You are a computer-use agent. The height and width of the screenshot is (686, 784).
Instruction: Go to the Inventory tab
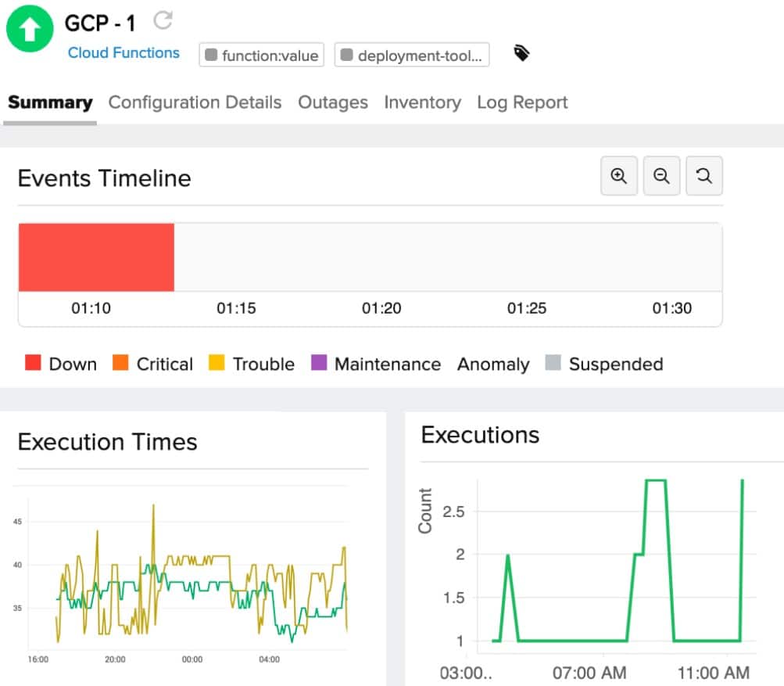423,102
